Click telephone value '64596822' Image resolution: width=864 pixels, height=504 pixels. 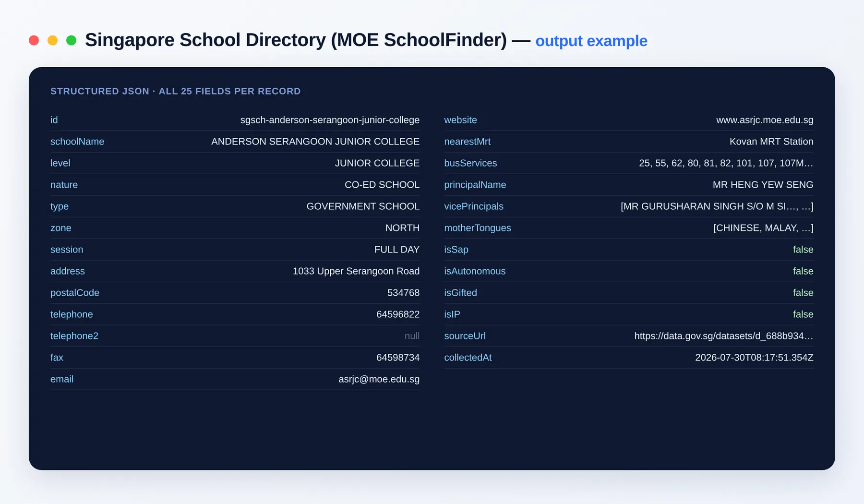398,314
